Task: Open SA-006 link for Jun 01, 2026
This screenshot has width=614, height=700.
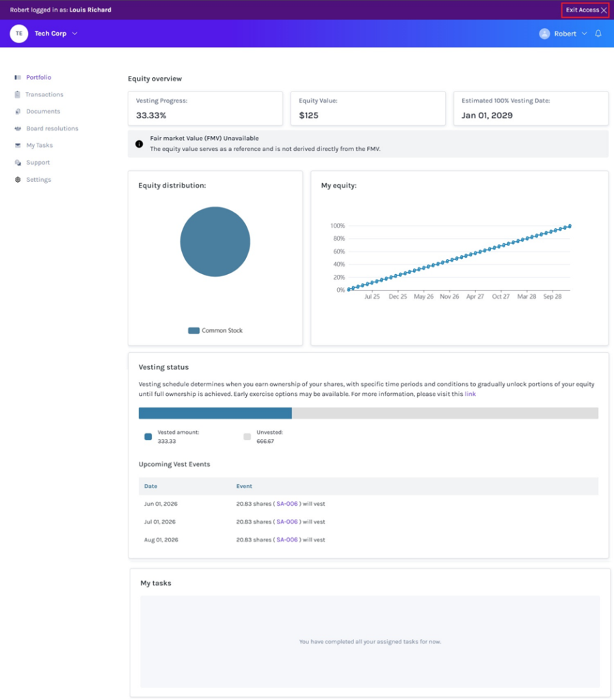Action: (287, 504)
